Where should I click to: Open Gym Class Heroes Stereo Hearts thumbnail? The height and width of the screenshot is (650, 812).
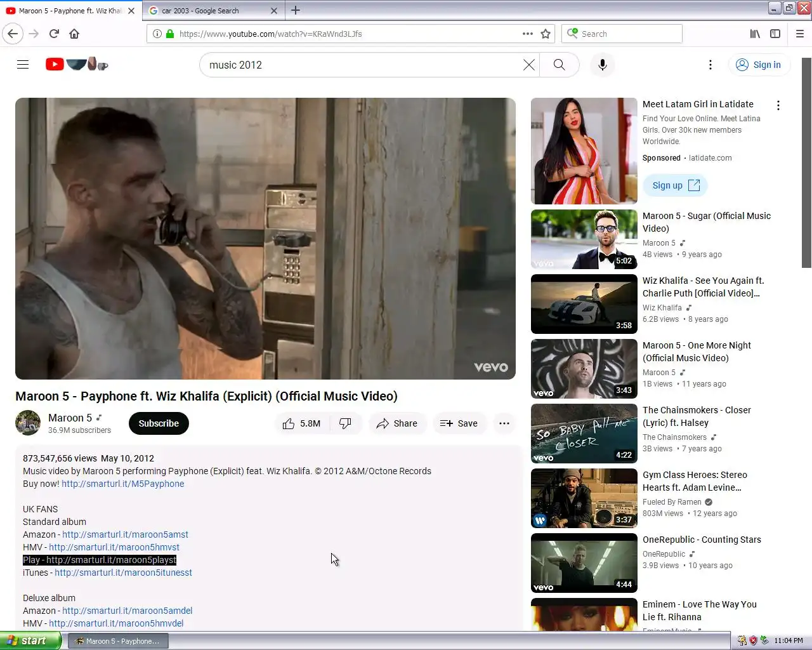click(x=584, y=498)
